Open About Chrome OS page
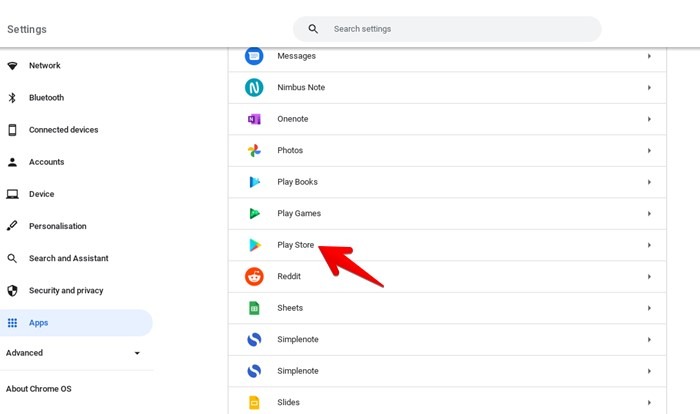This screenshot has width=700, height=414. pyautogui.click(x=38, y=389)
